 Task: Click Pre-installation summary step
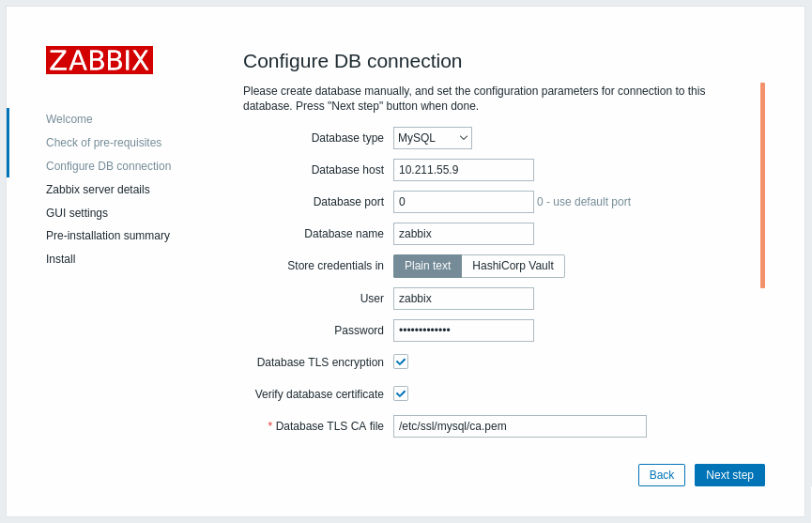pos(108,236)
